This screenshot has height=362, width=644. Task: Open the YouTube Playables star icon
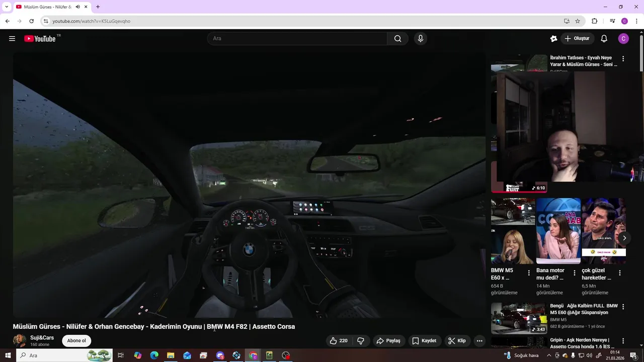(553, 39)
